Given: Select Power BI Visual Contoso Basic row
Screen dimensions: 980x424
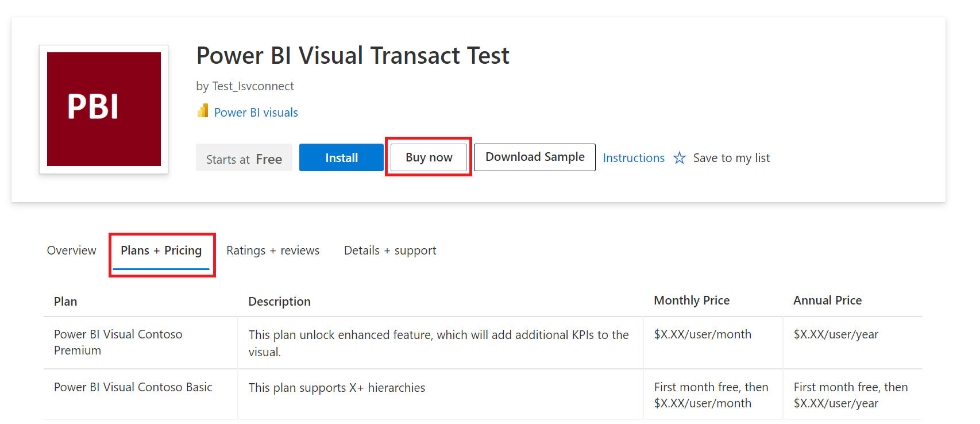Looking at the screenshot, I should [x=483, y=395].
